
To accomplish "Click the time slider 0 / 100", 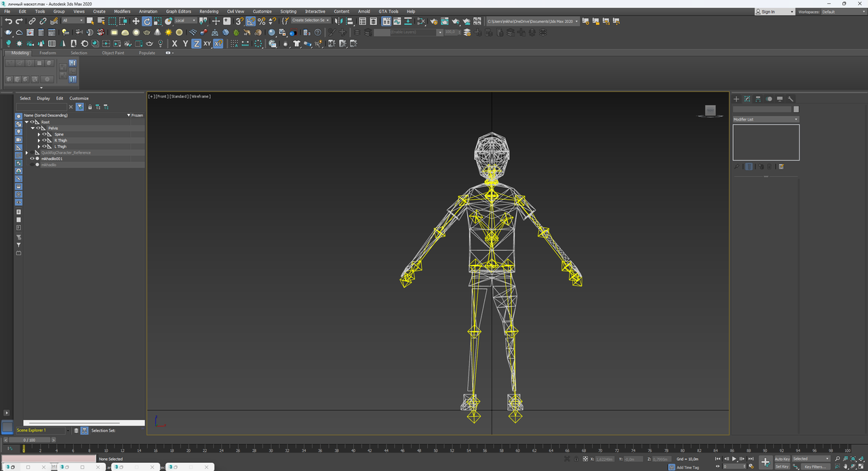I will tap(30, 440).
